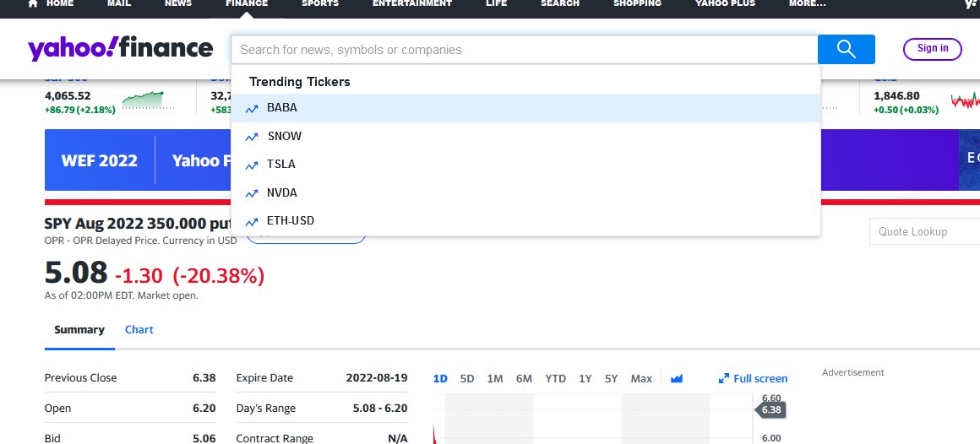Click the Home house icon in top bar

[x=33, y=3]
